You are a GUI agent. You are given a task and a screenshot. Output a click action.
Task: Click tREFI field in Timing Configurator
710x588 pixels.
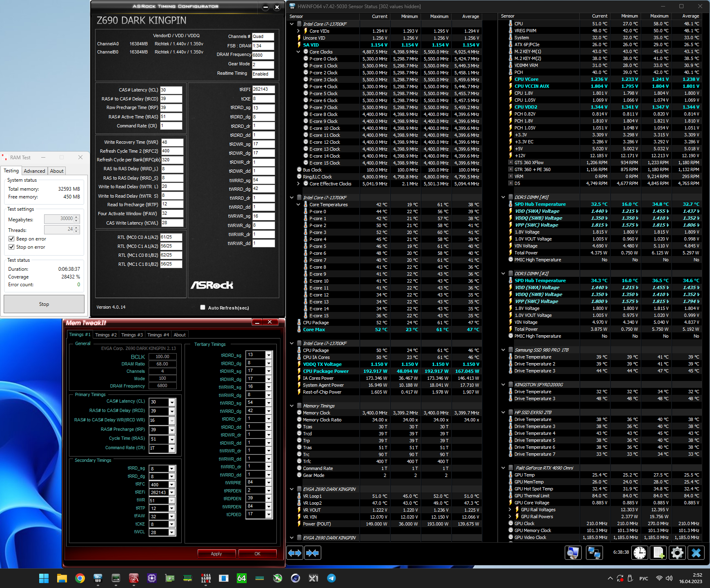(x=263, y=89)
